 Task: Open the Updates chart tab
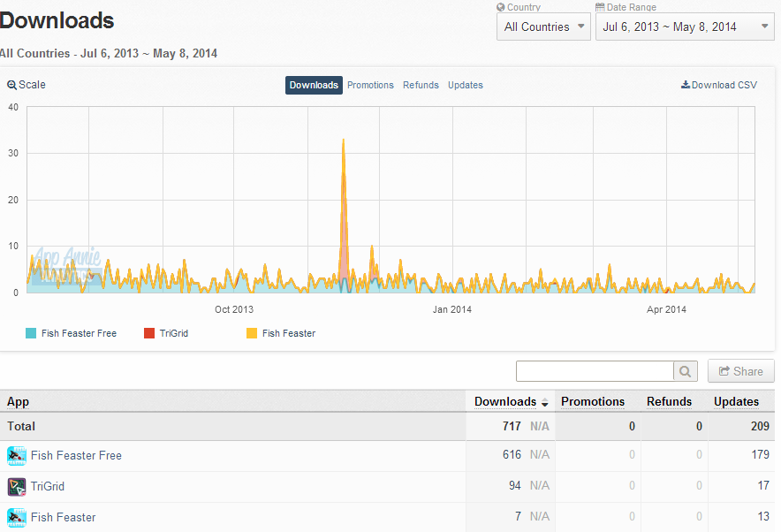coord(466,85)
